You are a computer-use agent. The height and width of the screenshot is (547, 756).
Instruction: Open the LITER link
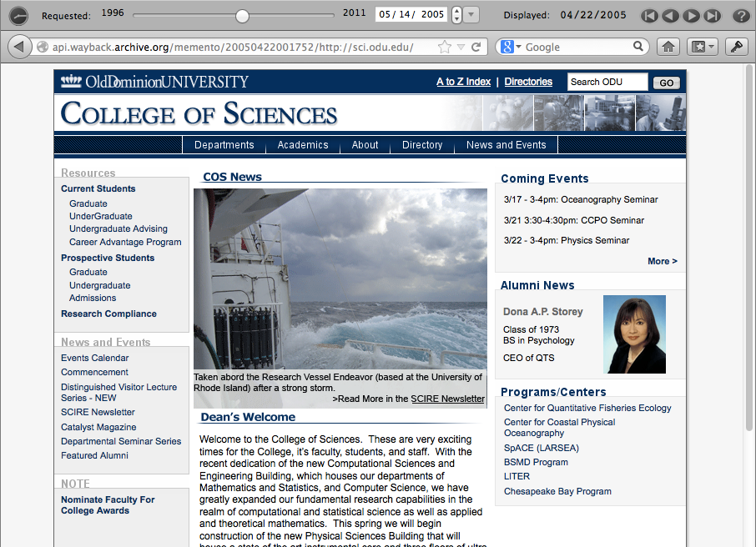coord(517,476)
